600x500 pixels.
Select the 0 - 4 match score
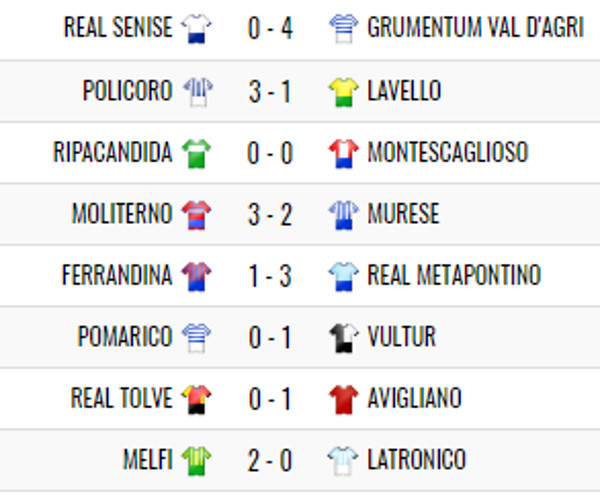270,29
